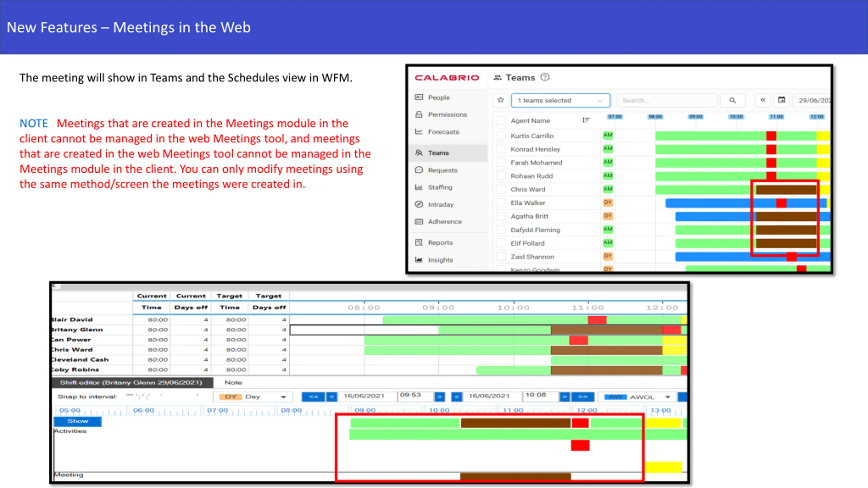Click the magnifier search icon
868x488 pixels.
tap(732, 100)
